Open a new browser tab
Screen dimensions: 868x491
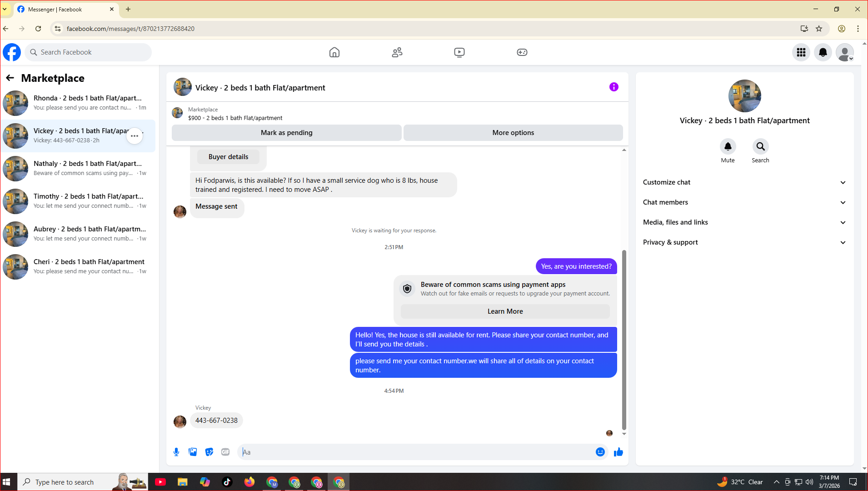128,9
